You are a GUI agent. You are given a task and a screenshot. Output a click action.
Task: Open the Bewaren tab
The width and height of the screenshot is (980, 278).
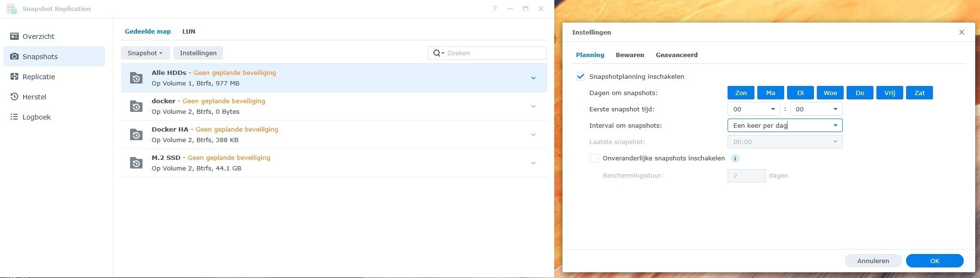[630, 55]
